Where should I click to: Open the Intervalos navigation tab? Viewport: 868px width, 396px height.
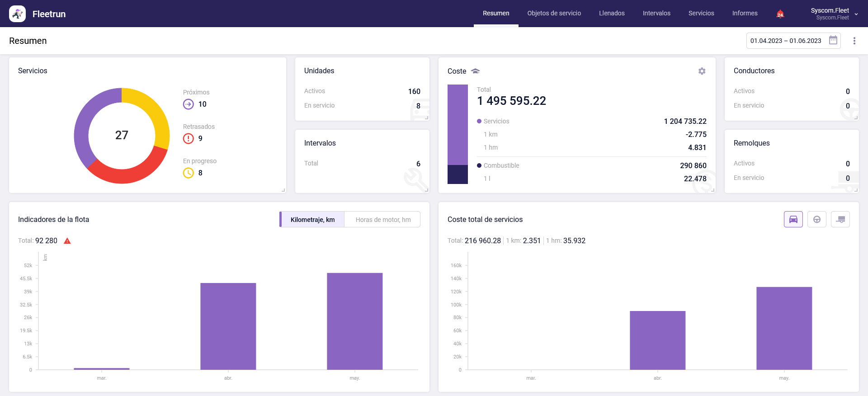pyautogui.click(x=656, y=14)
